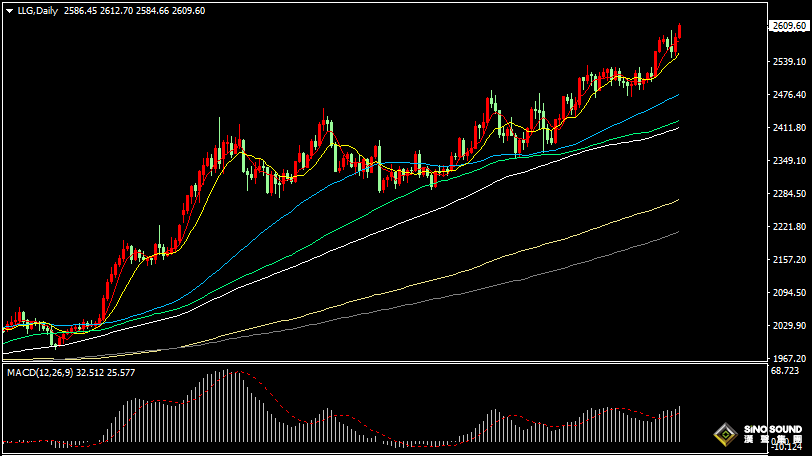This screenshot has height=456, width=812.
Task: Click the last red candlestick at chart top
Action: click(x=679, y=31)
